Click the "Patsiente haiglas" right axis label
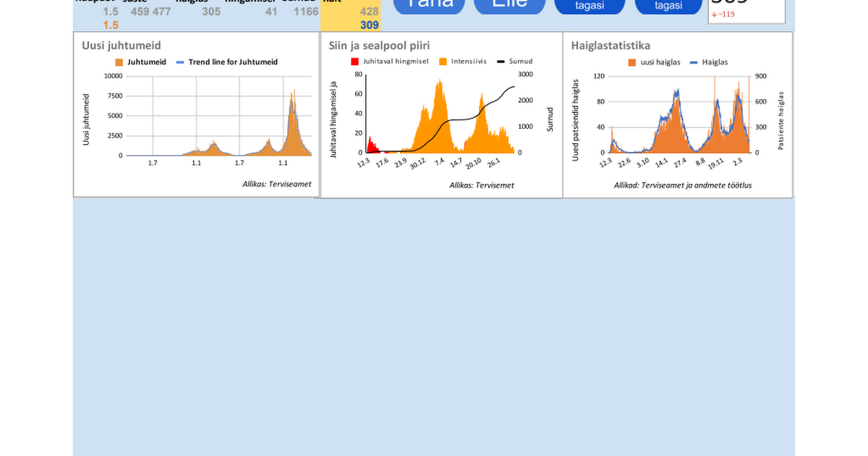The width and height of the screenshot is (868, 456). coord(781,120)
